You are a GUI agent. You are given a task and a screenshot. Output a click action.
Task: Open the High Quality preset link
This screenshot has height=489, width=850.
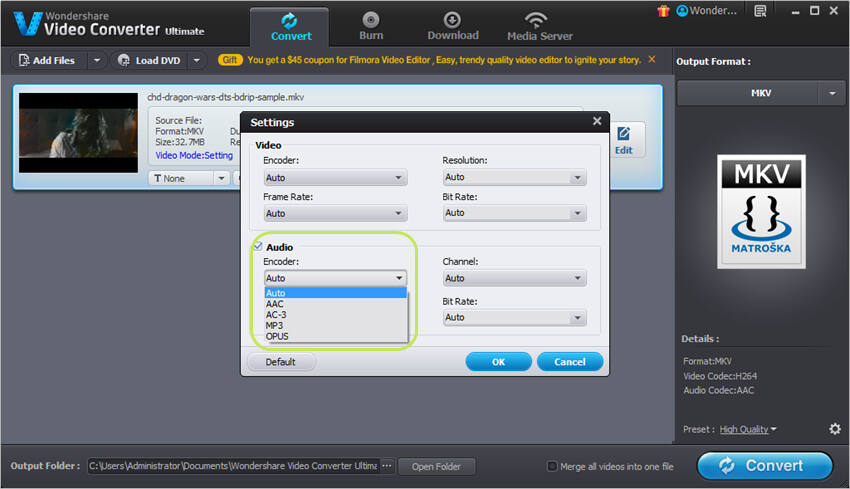(x=748, y=429)
